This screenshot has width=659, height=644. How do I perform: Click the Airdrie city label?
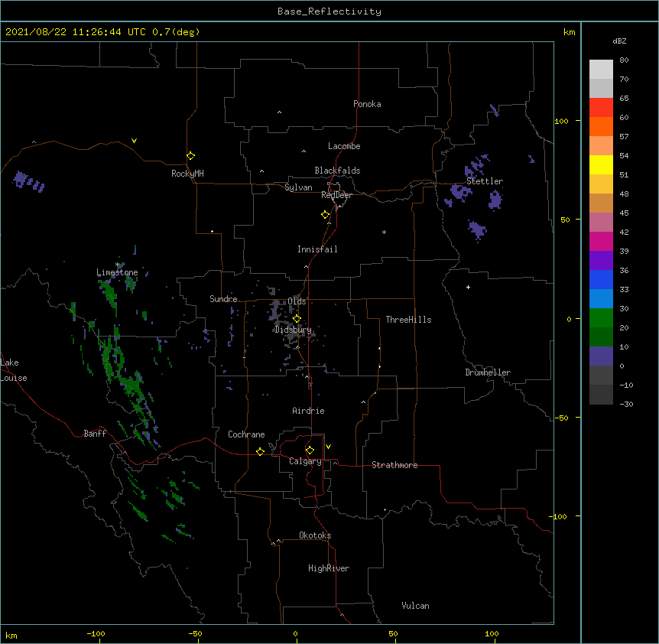click(x=309, y=411)
